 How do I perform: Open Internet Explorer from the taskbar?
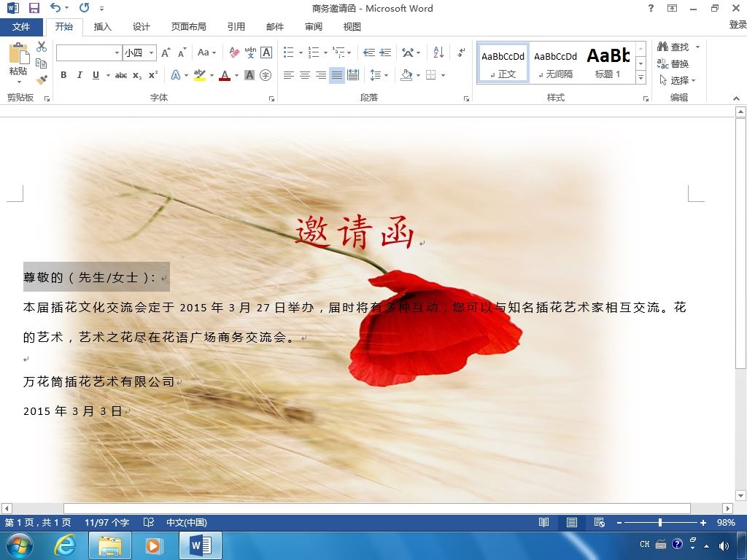65,545
